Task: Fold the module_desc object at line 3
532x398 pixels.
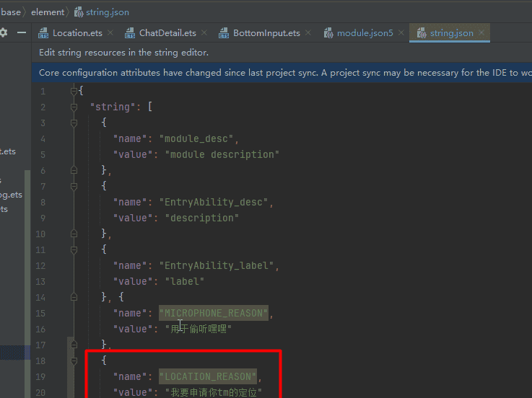Action: 74,123
